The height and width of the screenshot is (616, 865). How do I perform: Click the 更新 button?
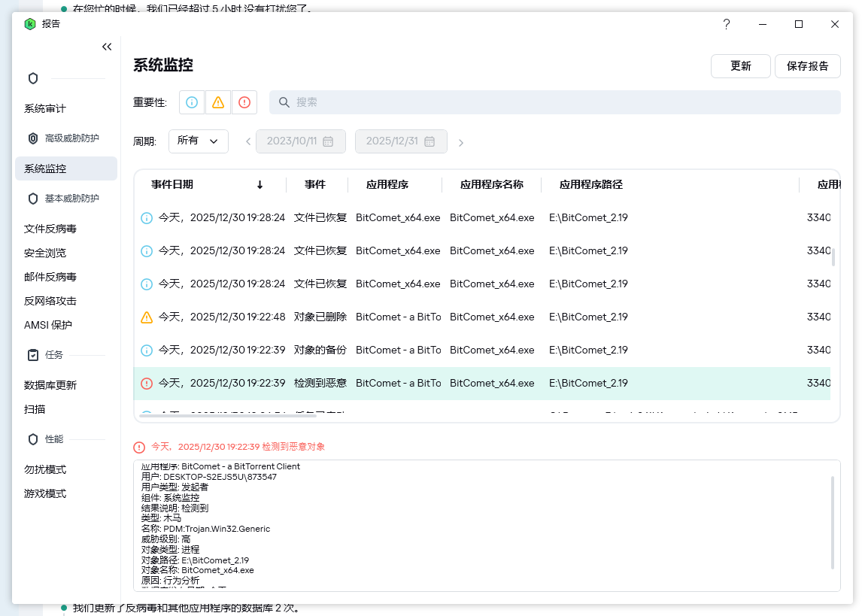[x=741, y=66]
